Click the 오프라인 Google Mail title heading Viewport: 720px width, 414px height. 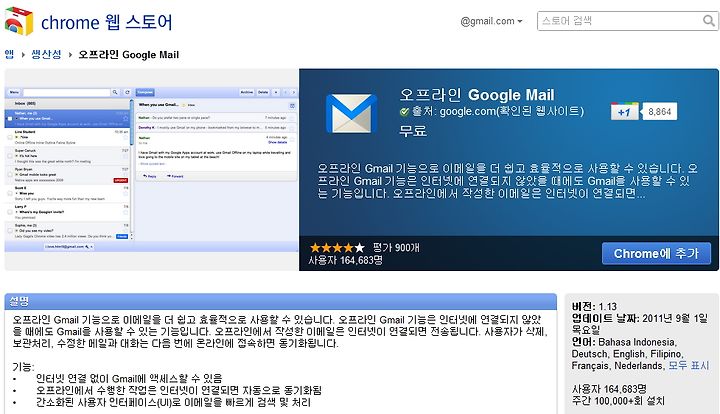pyautogui.click(x=477, y=95)
